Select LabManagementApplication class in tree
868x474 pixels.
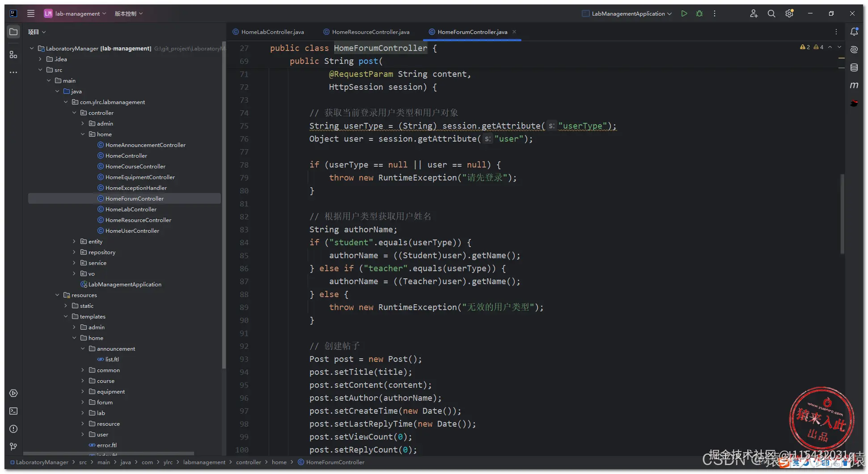click(x=121, y=284)
